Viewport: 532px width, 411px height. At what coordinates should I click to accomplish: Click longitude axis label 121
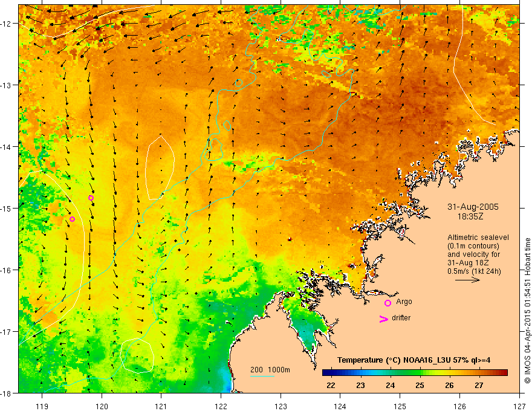pyautogui.click(x=161, y=406)
